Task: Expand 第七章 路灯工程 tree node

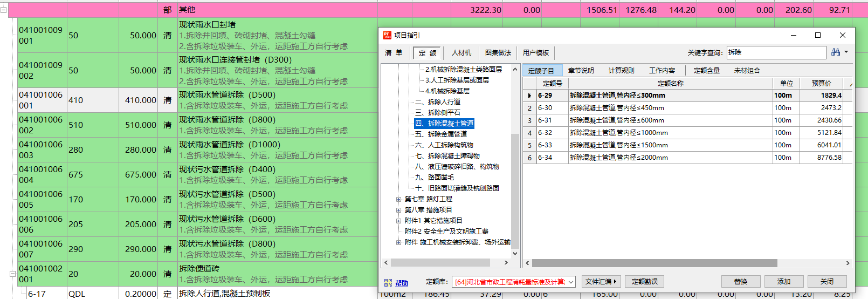Action: tap(399, 199)
